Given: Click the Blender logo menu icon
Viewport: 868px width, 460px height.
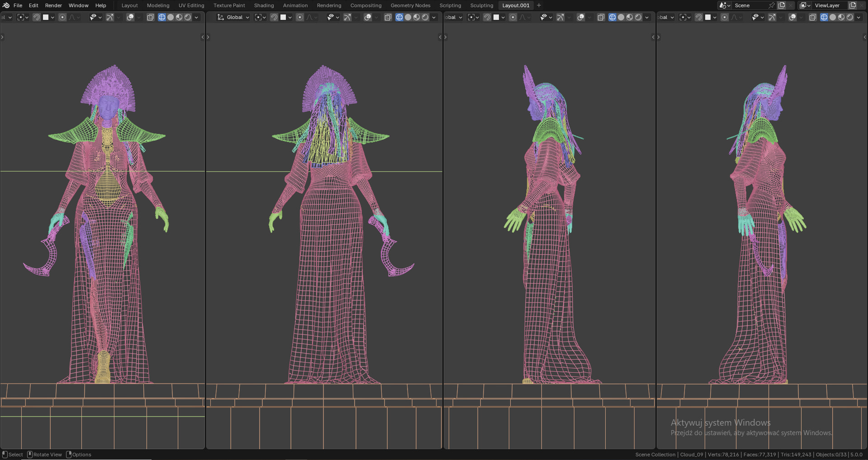Looking at the screenshot, I should coord(6,5).
